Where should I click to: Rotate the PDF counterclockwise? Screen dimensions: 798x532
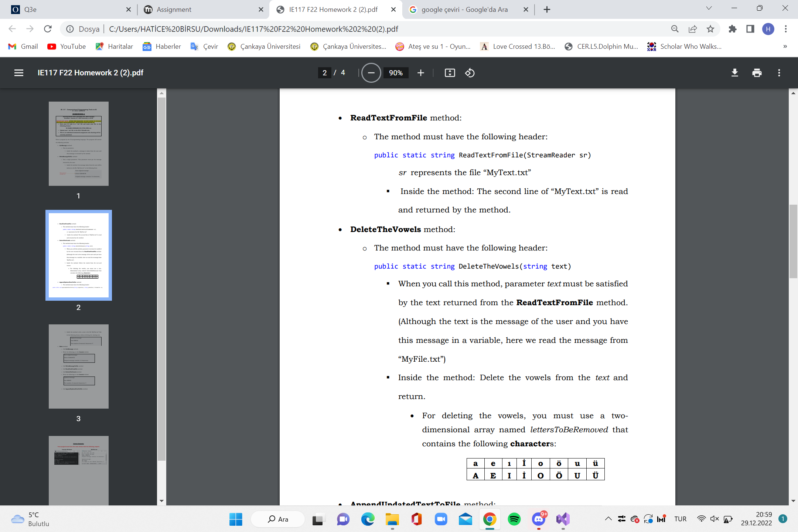(470, 73)
